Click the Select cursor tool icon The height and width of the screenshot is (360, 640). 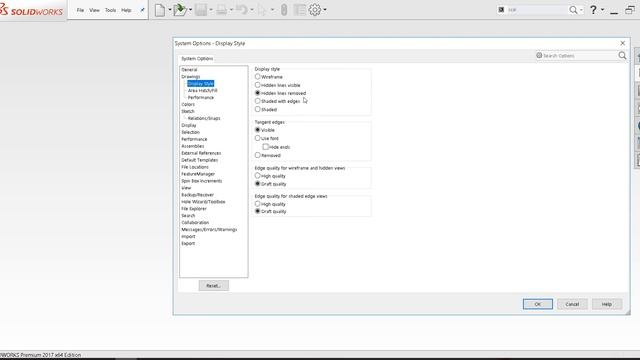point(262,10)
